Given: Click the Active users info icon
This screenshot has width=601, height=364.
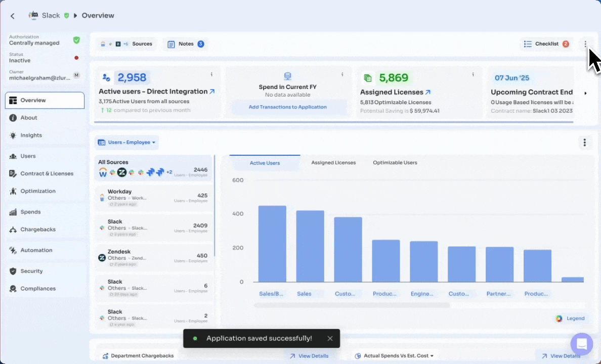Looking at the screenshot, I should pyautogui.click(x=211, y=75).
